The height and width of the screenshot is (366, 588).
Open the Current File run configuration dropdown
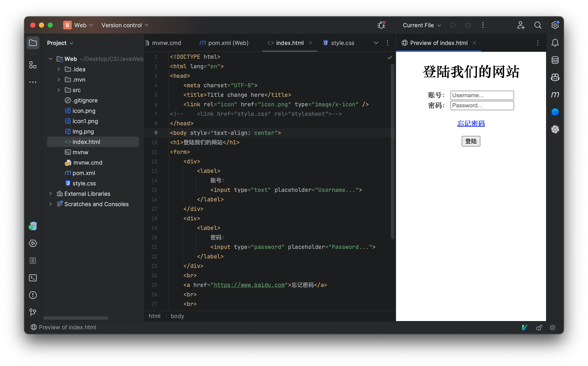coord(421,25)
